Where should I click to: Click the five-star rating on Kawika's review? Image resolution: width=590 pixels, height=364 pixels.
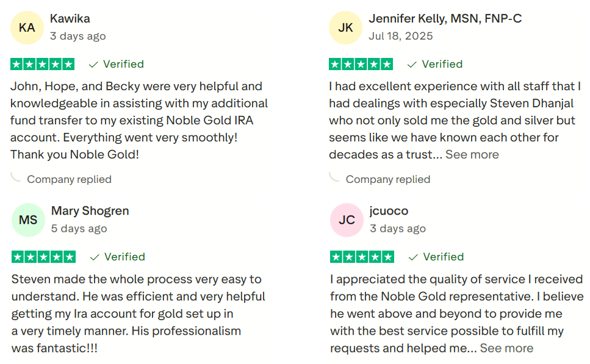(x=43, y=64)
